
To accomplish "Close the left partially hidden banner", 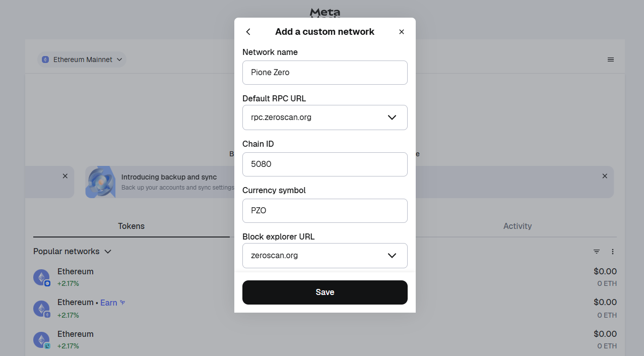I will [65, 176].
